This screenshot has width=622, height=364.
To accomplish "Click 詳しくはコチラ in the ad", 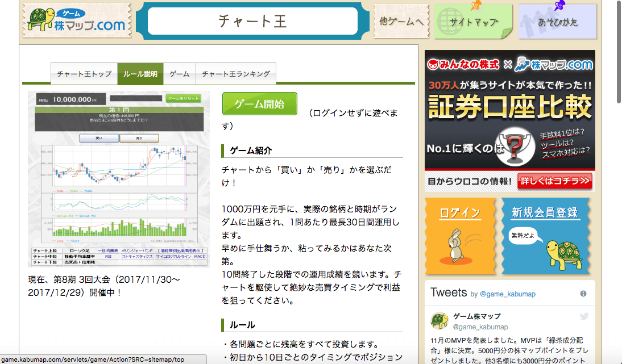I will coord(555,182).
